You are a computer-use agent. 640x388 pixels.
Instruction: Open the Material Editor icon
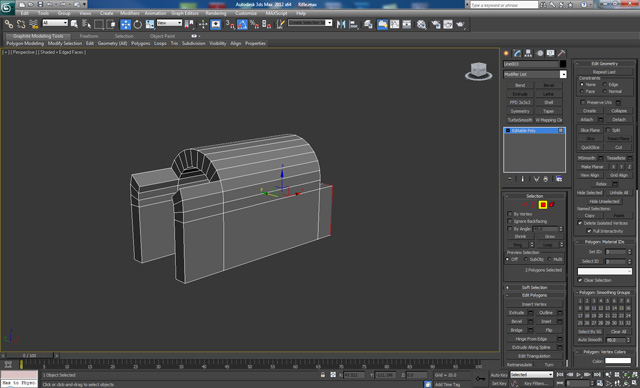tap(422, 24)
